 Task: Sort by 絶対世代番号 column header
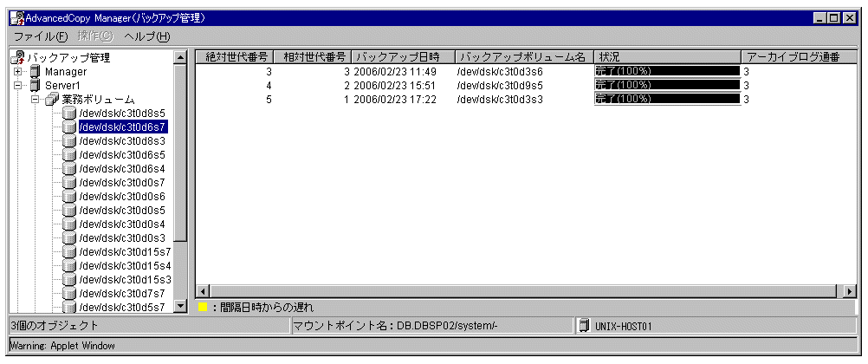[x=235, y=57]
